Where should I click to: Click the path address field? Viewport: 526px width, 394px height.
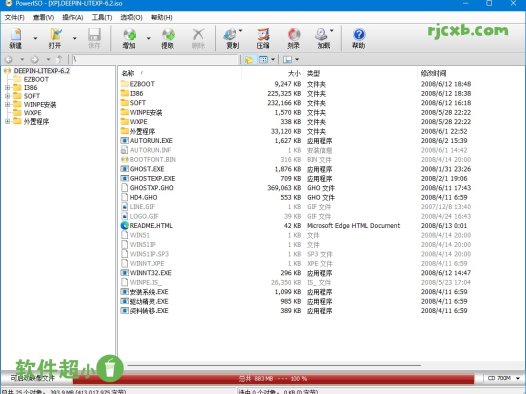(x=155, y=60)
